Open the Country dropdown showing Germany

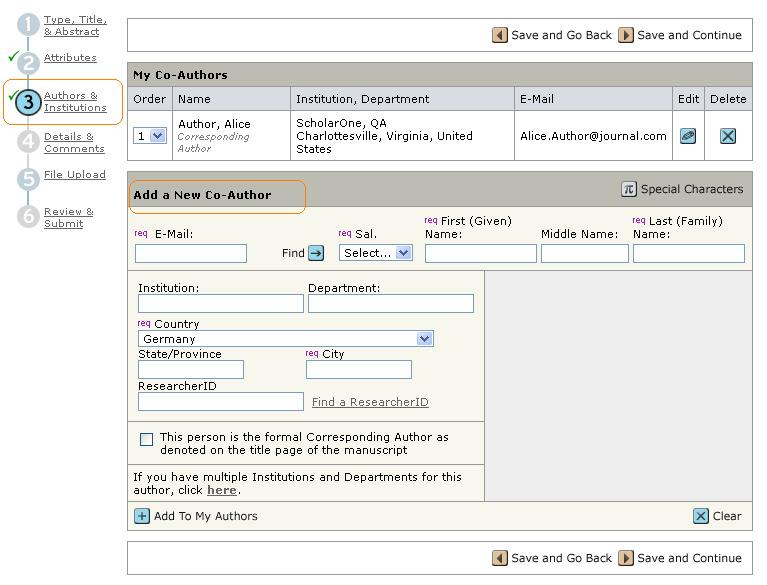pos(286,339)
